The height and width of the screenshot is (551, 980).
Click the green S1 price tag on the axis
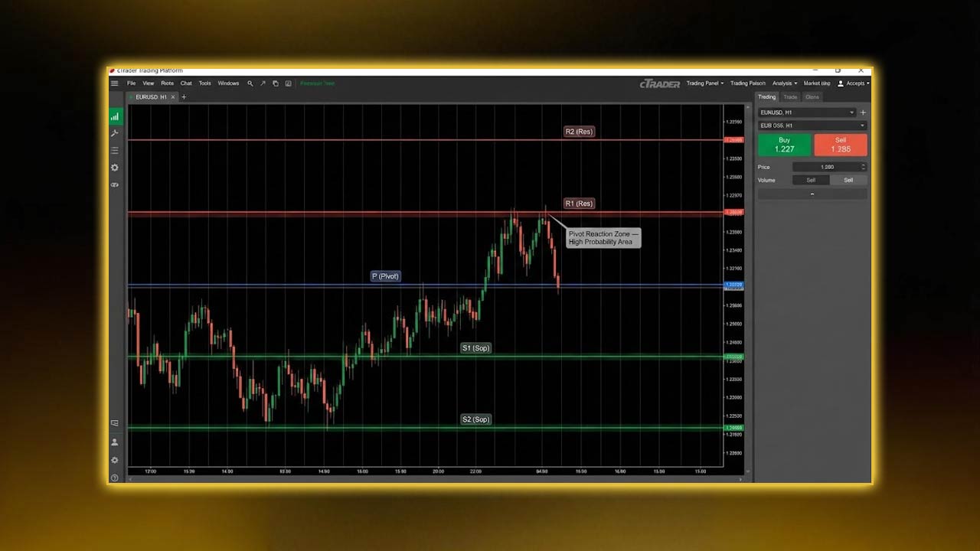[x=733, y=357]
